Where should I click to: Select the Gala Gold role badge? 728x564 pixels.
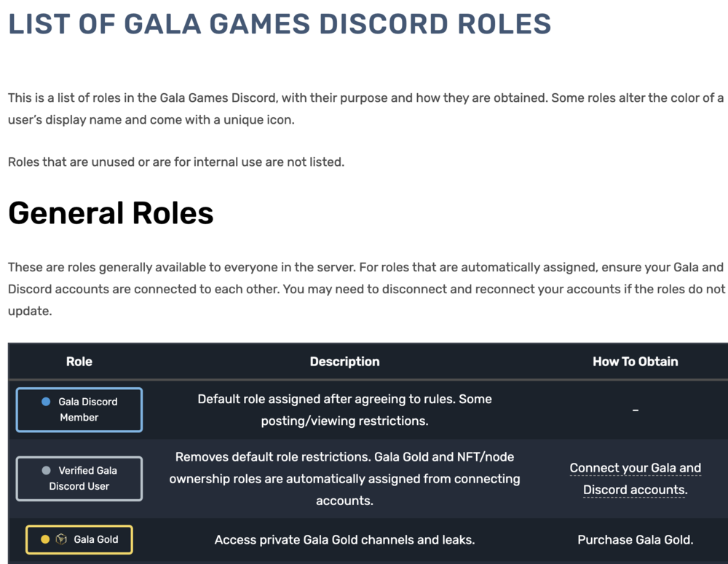coord(79,539)
